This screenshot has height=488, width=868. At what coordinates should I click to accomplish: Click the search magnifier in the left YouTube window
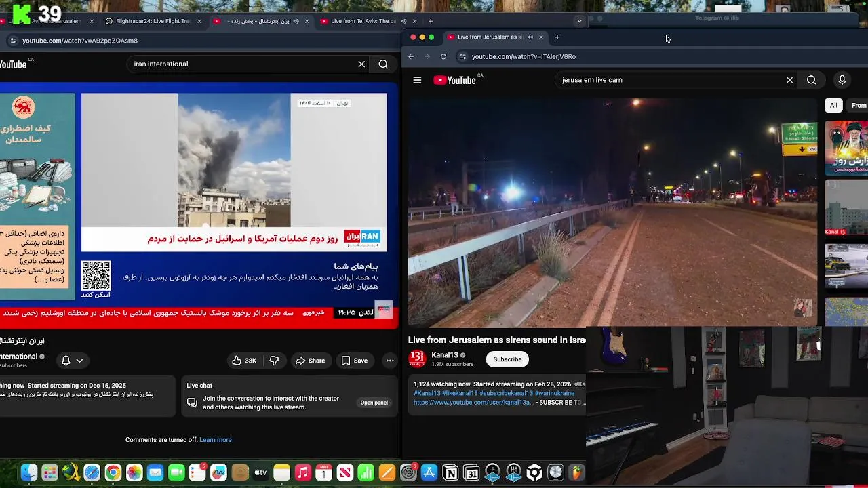(383, 64)
